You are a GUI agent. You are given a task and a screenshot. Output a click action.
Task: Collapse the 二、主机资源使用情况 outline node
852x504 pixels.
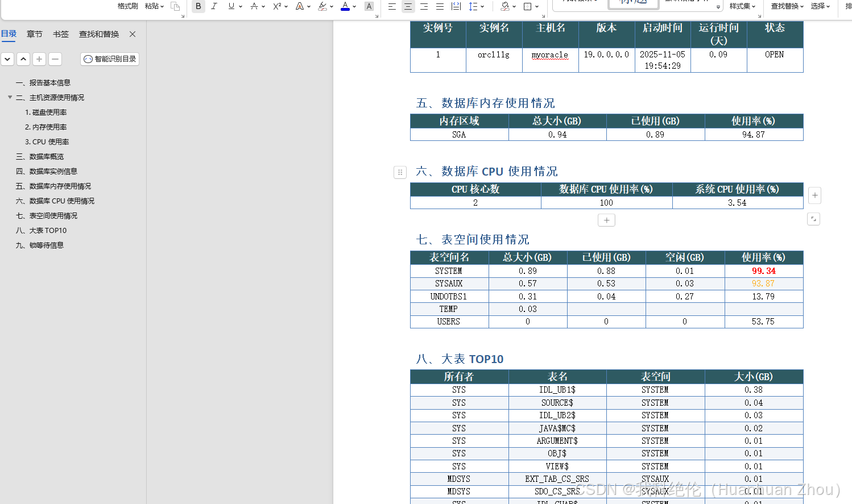point(10,97)
